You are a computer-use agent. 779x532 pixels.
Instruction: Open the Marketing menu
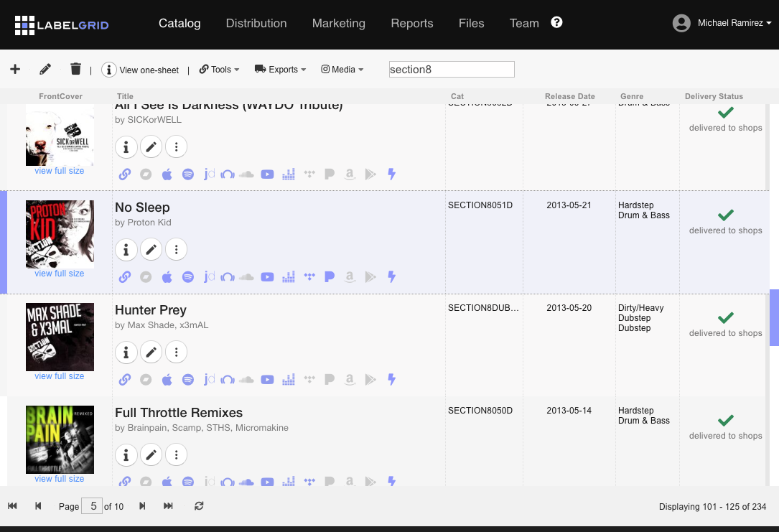click(x=339, y=24)
